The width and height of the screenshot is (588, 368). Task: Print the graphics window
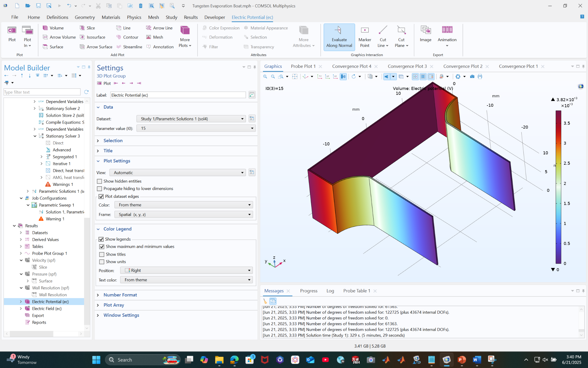point(480,76)
